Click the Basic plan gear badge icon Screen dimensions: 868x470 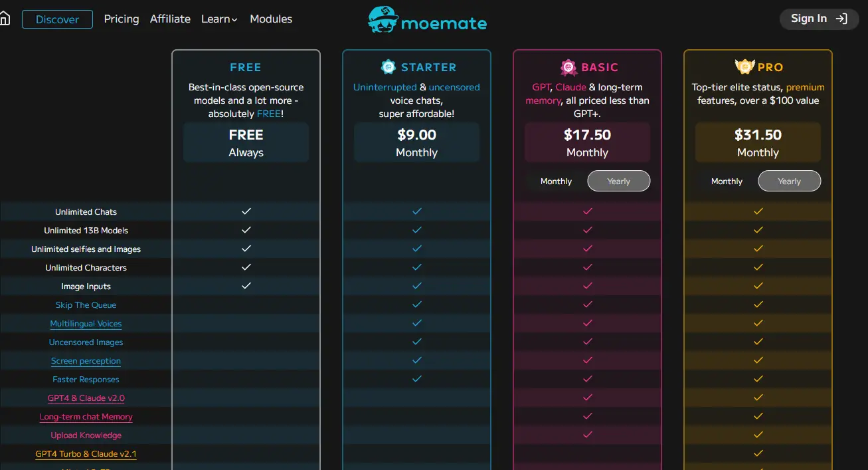568,66
